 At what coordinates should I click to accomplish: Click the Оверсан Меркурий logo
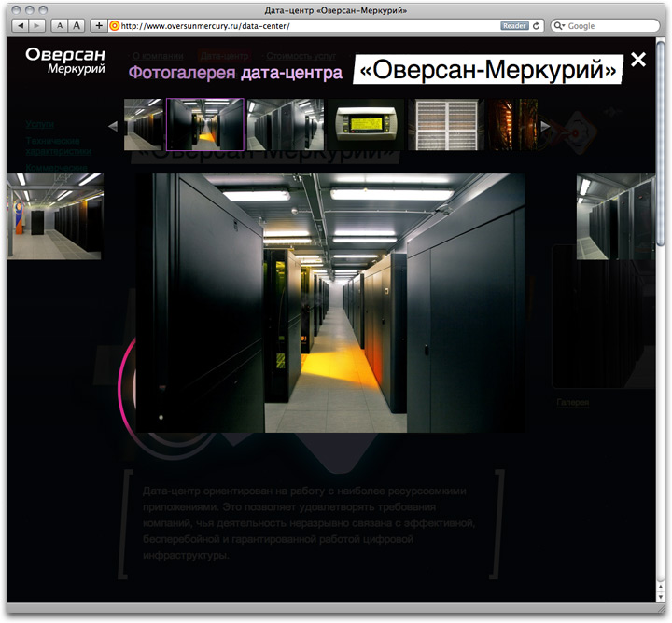[65, 62]
